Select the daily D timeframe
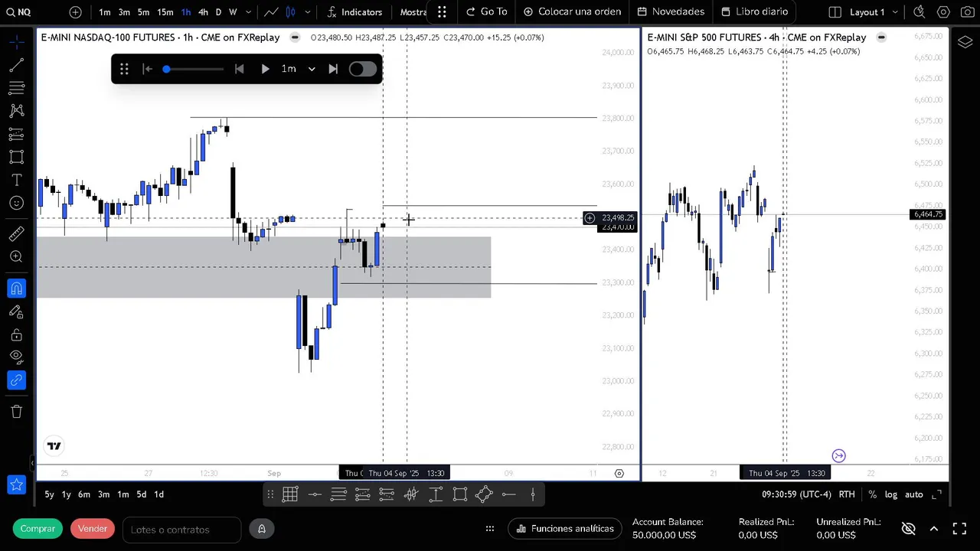This screenshot has height=551, width=980. pos(218,11)
